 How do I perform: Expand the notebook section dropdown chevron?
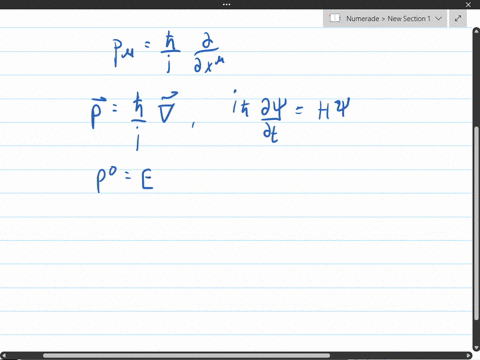pyautogui.click(x=438, y=18)
